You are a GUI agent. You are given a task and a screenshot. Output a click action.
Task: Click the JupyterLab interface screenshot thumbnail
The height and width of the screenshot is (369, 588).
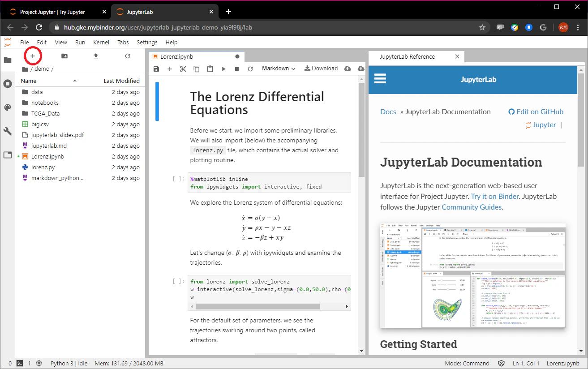pyautogui.click(x=472, y=275)
